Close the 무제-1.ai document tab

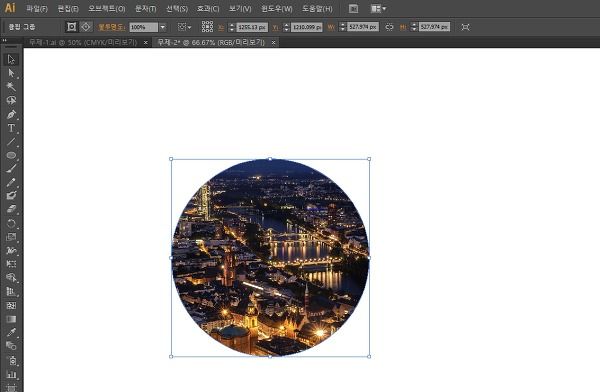click(x=146, y=43)
